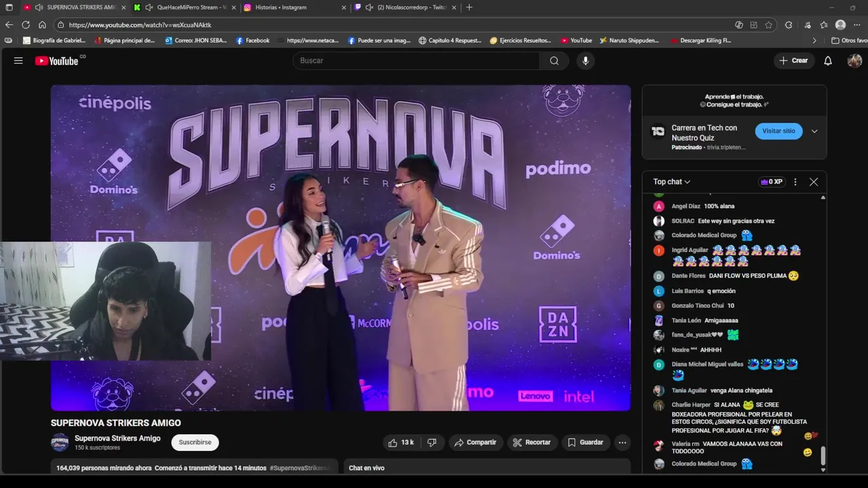The width and height of the screenshot is (868, 488).
Task: Open the browser home page button
Action: point(42,25)
